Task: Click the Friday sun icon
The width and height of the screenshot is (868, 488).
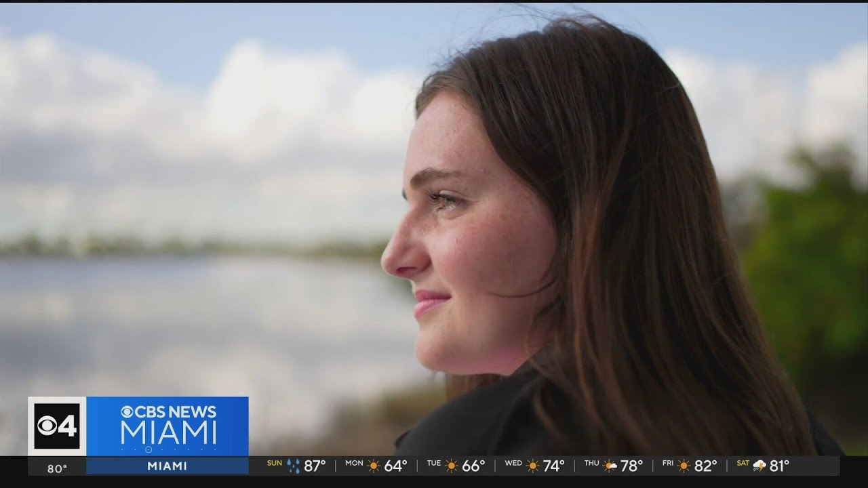Action: tap(684, 466)
